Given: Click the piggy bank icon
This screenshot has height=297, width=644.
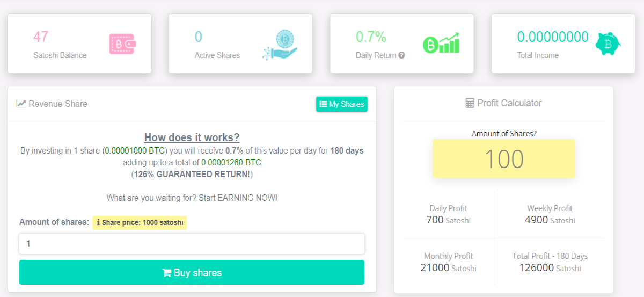Looking at the screenshot, I should pyautogui.click(x=608, y=43).
